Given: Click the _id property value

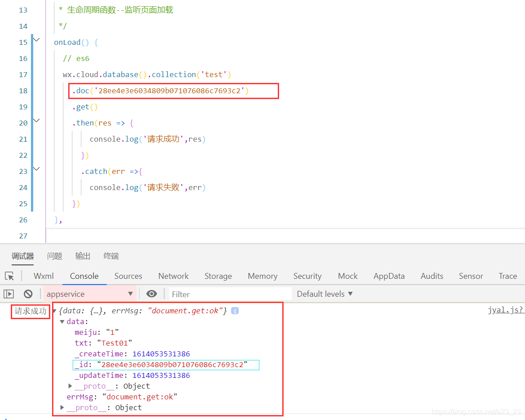Looking at the screenshot, I should [172, 364].
